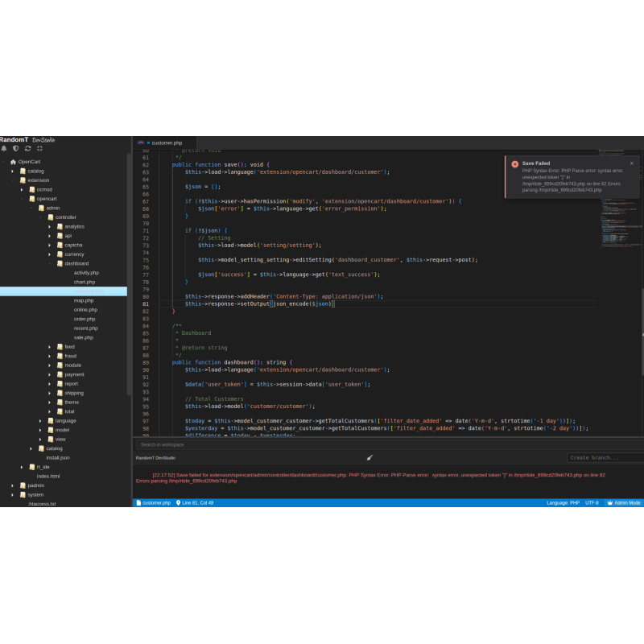This screenshot has height=644, width=644.
Task: Refresh the file tree with sync icon
Action: pos(27,148)
